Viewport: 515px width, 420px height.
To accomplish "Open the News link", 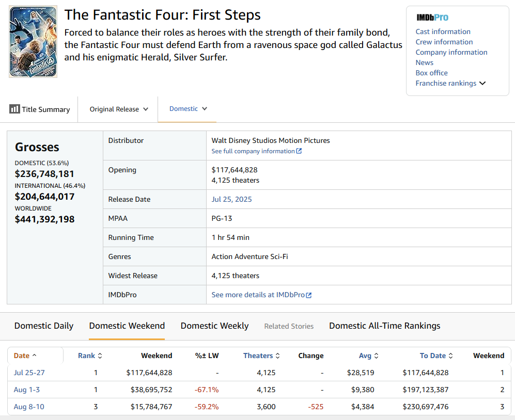I will coord(425,62).
